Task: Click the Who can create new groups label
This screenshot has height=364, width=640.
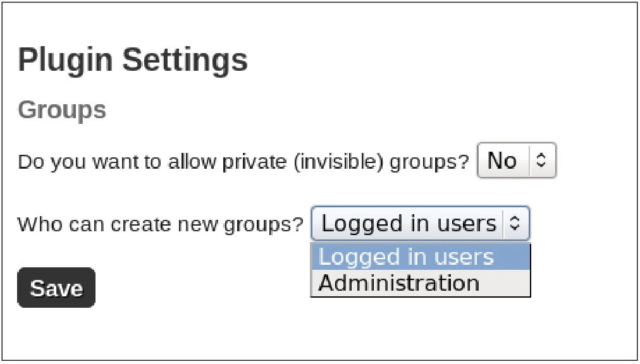Action: (161, 224)
